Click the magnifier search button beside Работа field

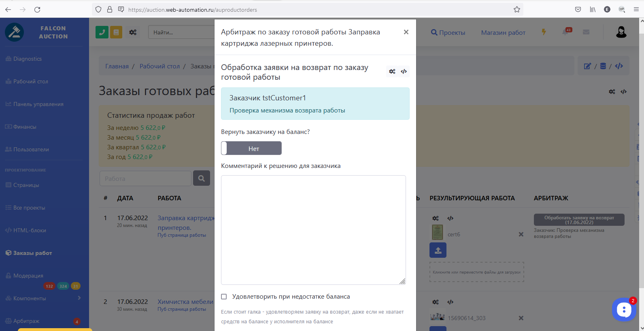[x=202, y=178]
